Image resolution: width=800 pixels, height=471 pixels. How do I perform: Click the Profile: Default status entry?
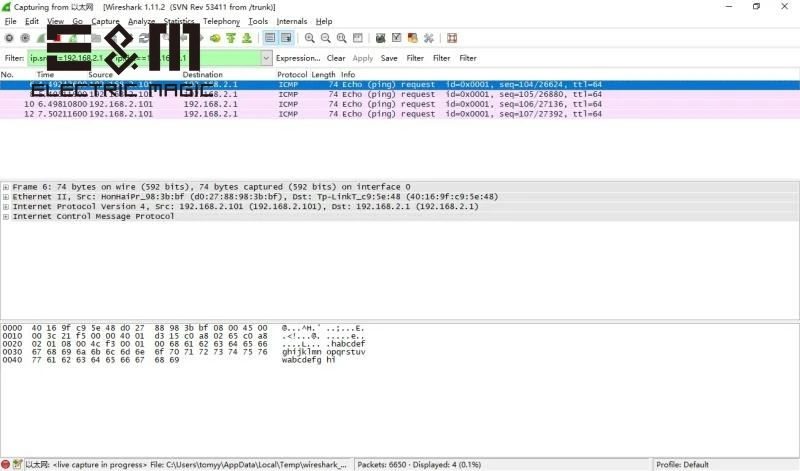click(682, 464)
